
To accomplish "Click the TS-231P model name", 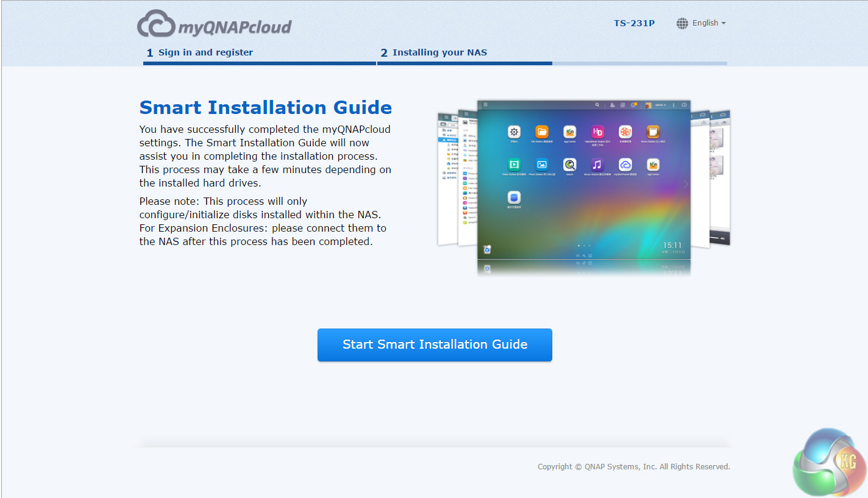I will (x=635, y=23).
